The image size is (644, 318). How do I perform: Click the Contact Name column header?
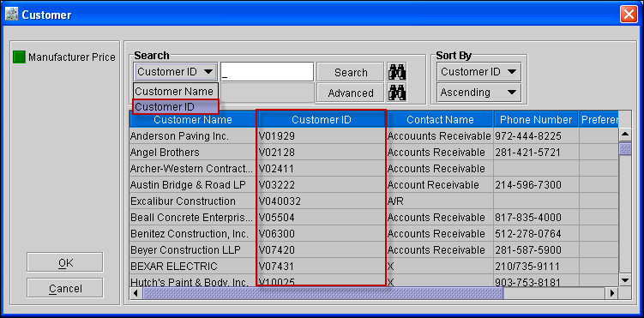click(439, 119)
